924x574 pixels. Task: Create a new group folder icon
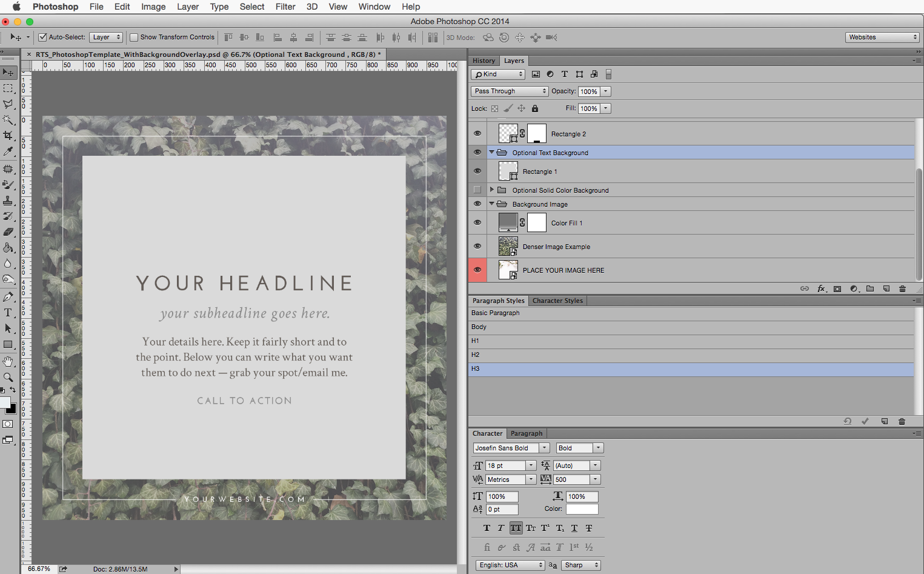click(870, 289)
